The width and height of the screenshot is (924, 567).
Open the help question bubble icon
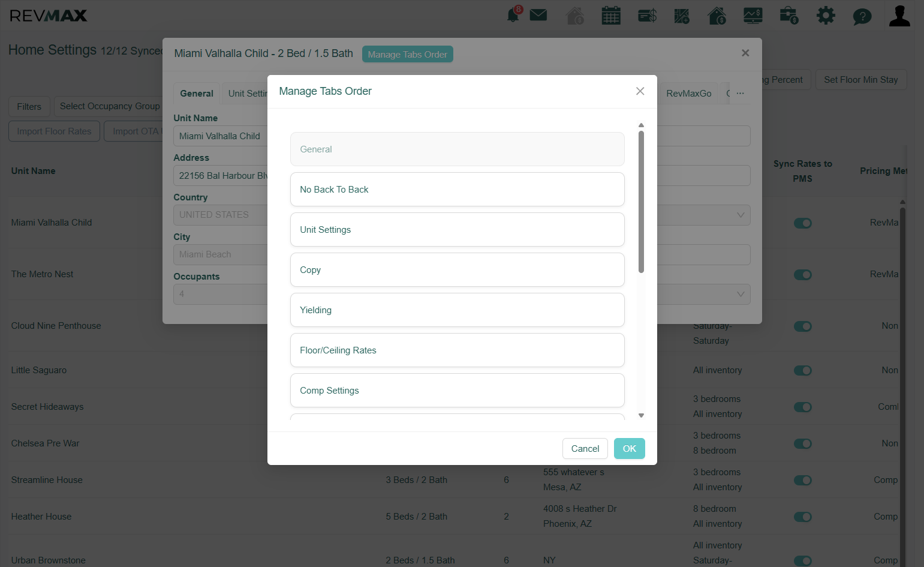click(862, 16)
